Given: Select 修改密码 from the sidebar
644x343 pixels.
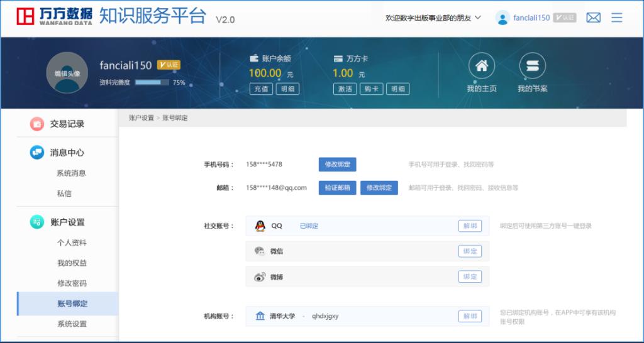Looking at the screenshot, I should coord(72,283).
